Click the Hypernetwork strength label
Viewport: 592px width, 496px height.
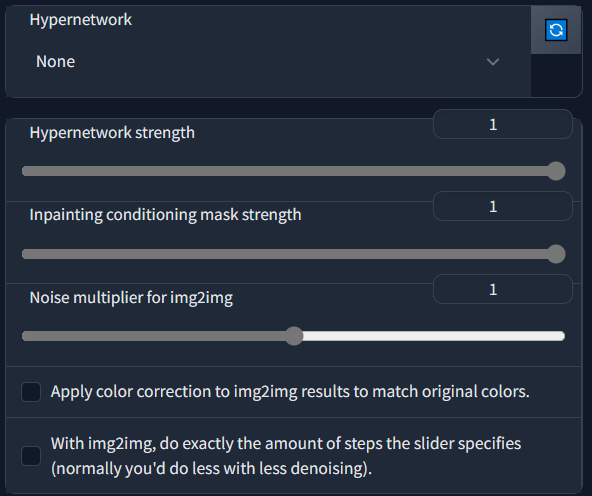[112, 133]
